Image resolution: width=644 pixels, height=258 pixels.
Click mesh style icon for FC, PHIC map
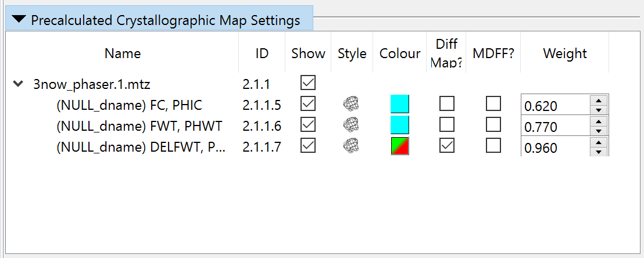coord(351,104)
